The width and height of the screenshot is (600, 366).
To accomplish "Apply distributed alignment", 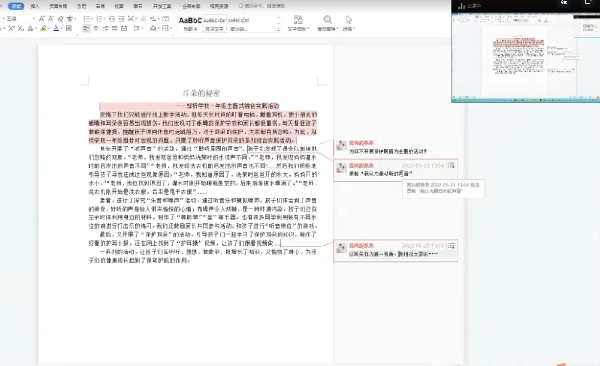I will pos(124,28).
